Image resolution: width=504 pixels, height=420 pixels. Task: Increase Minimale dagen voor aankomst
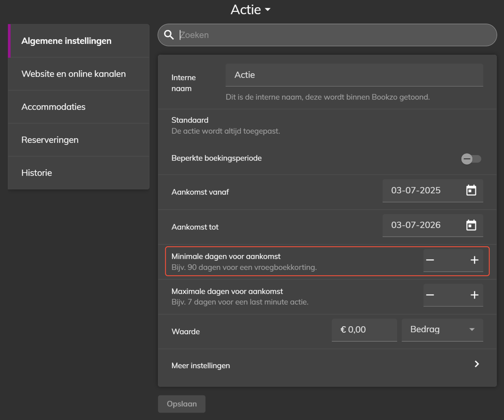pyautogui.click(x=474, y=260)
